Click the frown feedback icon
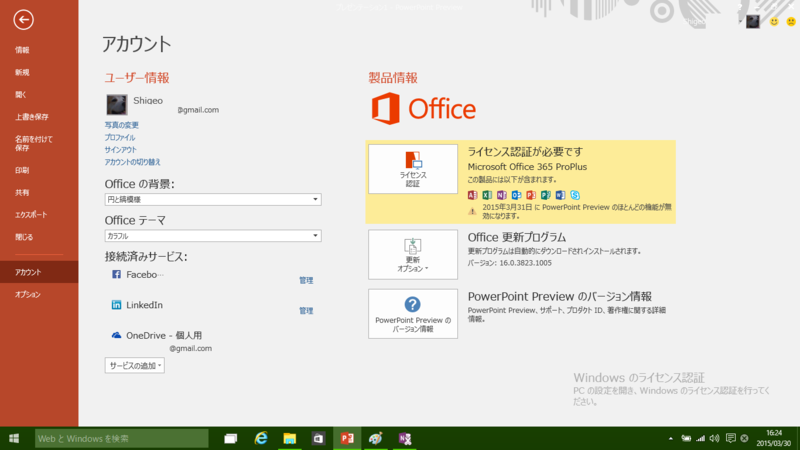The height and width of the screenshot is (450, 800). tap(791, 21)
